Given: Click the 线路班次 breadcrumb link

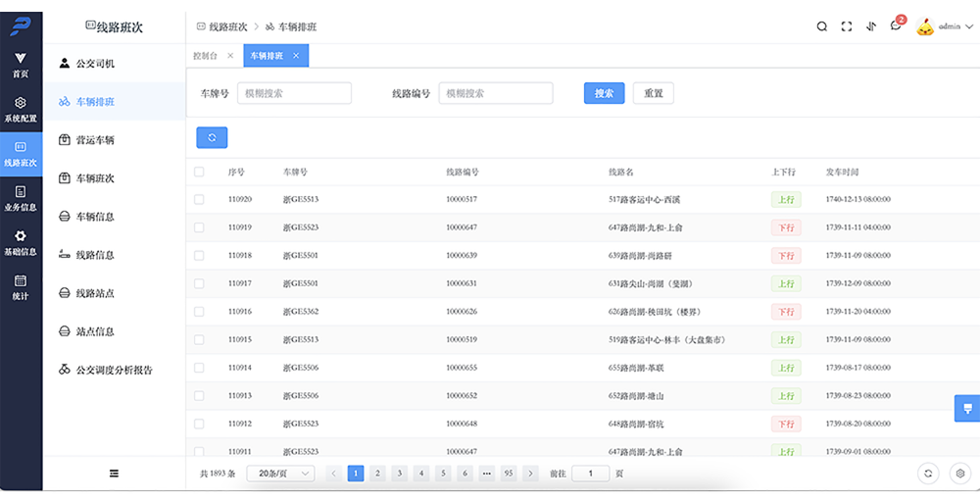Looking at the screenshot, I should tap(222, 26).
